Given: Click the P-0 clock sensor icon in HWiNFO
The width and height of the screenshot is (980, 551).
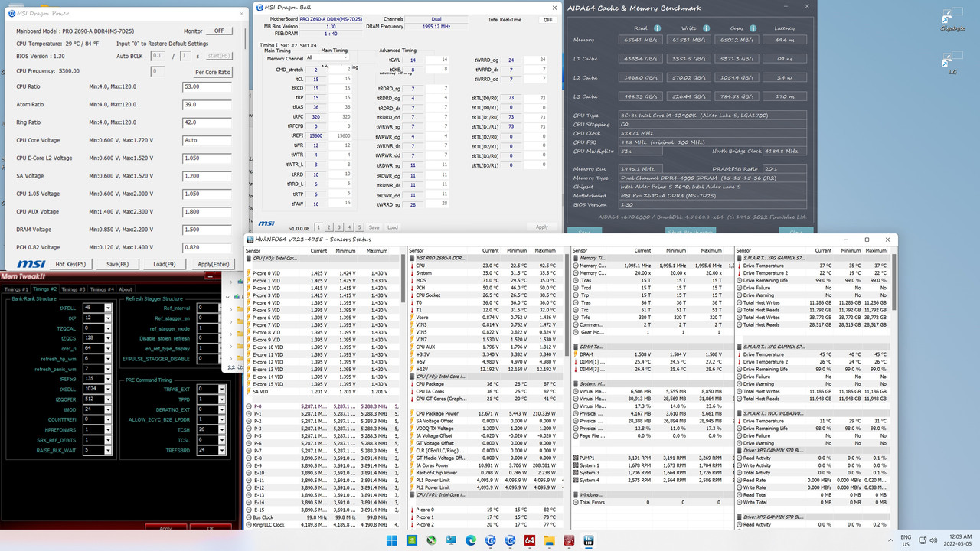Looking at the screenshot, I should 248,406.
